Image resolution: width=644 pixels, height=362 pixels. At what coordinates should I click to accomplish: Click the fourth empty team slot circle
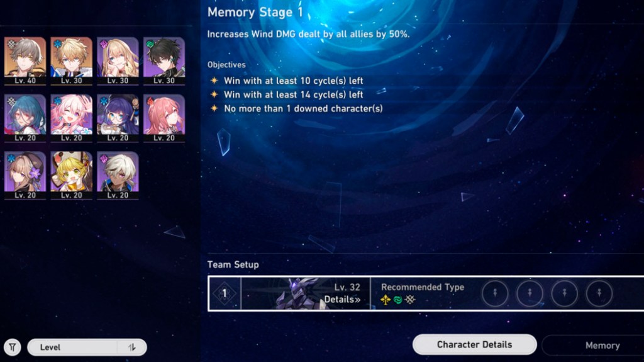tap(599, 293)
